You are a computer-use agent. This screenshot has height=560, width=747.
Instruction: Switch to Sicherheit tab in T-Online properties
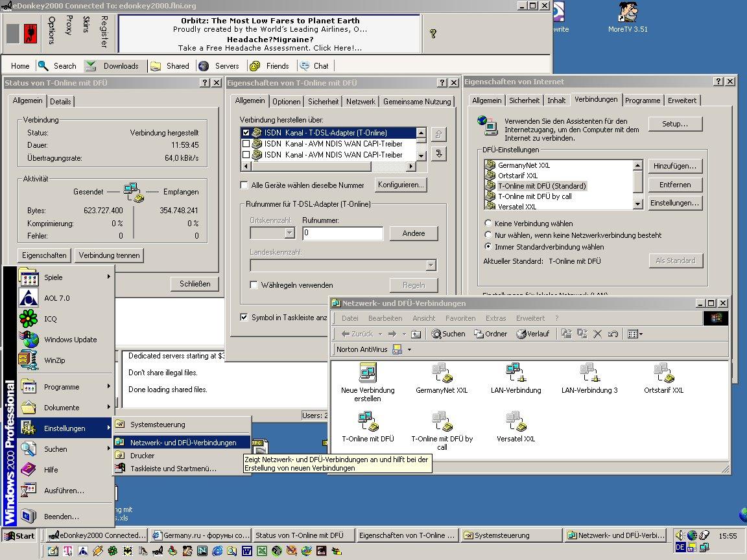323,101
